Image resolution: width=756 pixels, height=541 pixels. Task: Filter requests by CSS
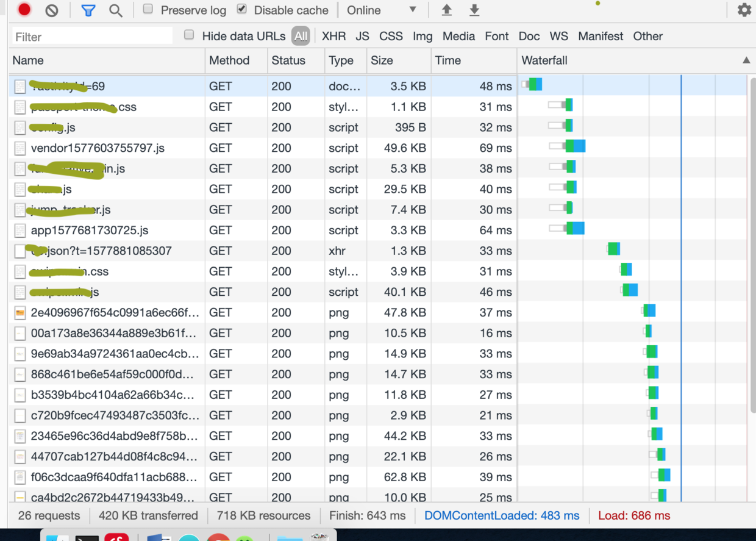click(x=391, y=36)
